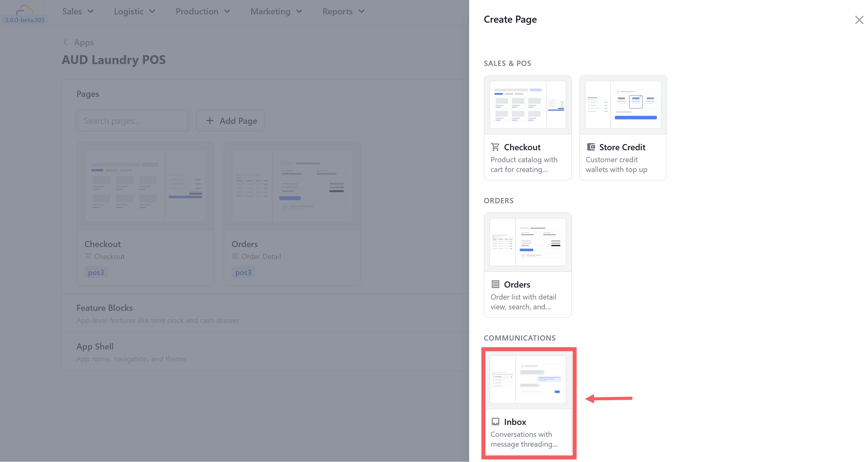
Task: Close the Create Page panel
Action: click(859, 20)
